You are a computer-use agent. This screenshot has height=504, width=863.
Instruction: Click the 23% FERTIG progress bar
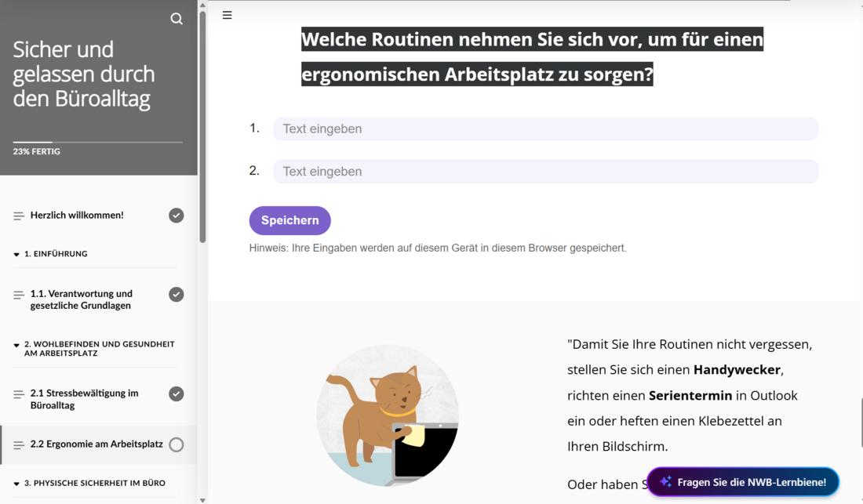click(x=98, y=143)
